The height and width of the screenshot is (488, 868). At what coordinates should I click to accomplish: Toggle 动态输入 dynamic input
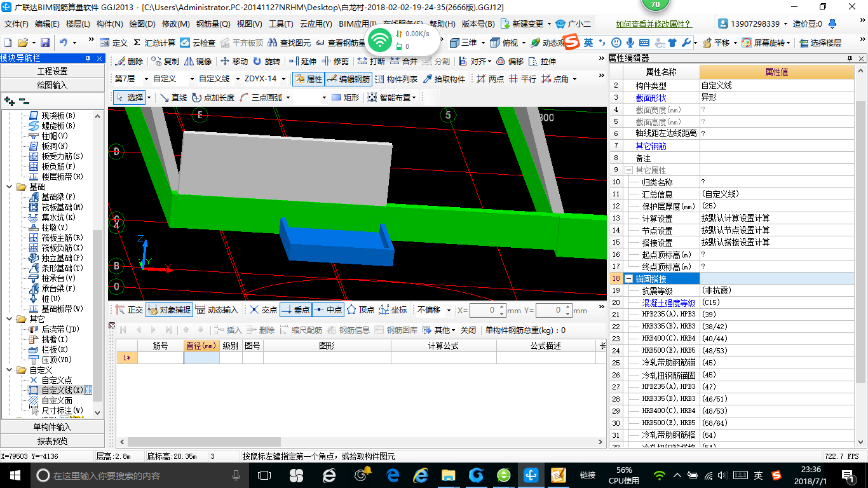coord(217,310)
